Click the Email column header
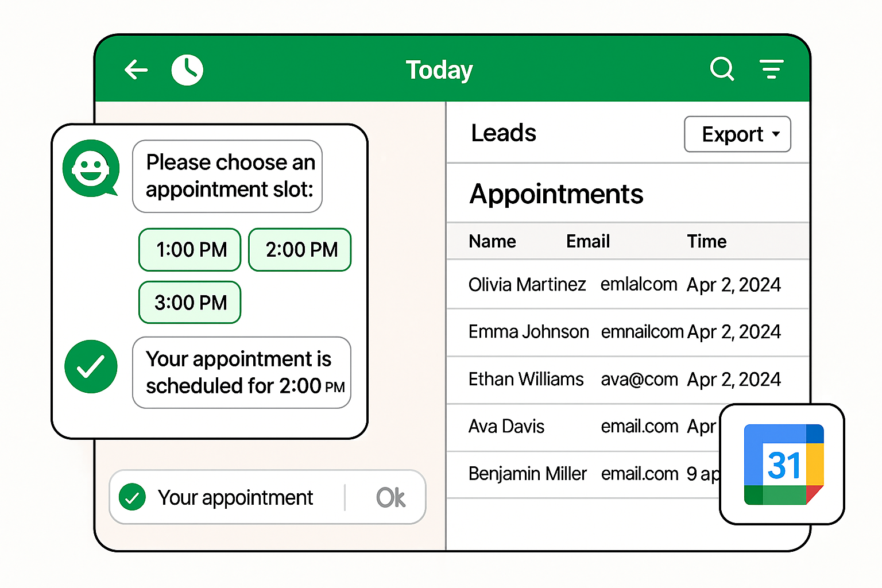Screen dimensions: 882x588 pyautogui.click(x=587, y=241)
